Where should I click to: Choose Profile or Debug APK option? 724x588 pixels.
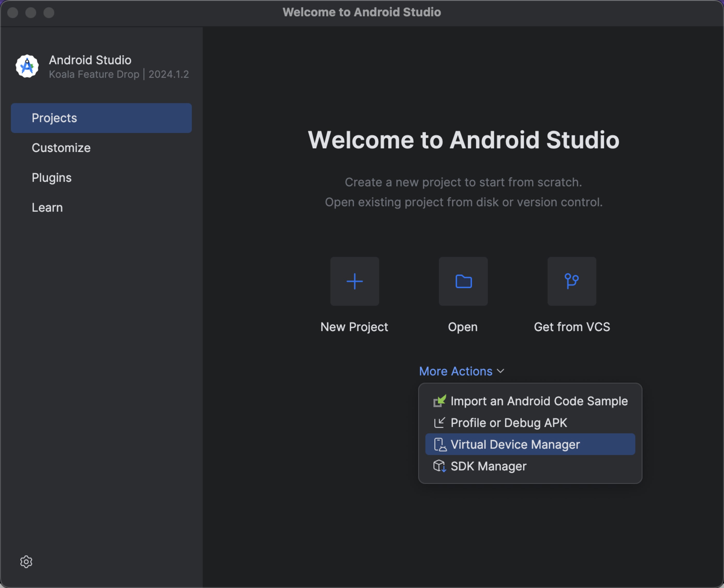(x=509, y=423)
